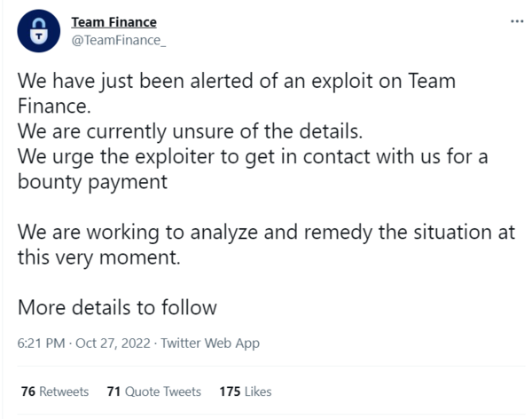Click the Oct 27, 2022 date

pos(113,344)
